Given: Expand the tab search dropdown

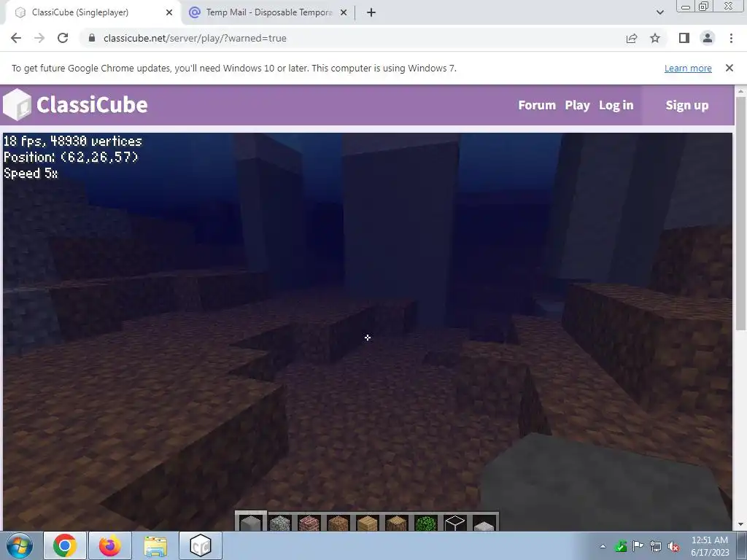Looking at the screenshot, I should [x=659, y=12].
